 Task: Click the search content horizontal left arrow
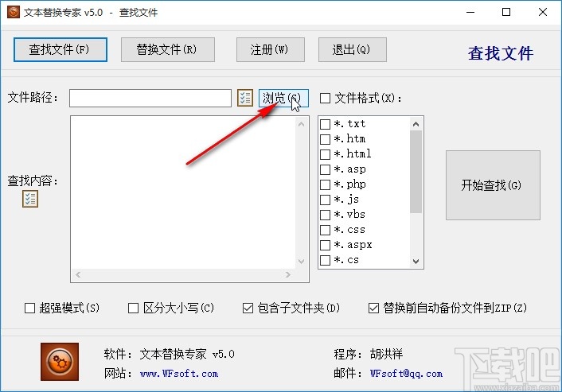(x=78, y=275)
